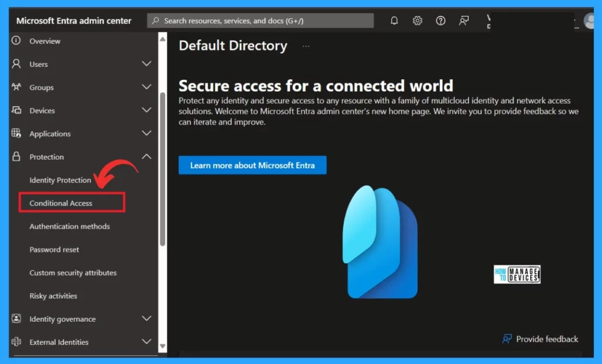The width and height of the screenshot is (602, 364).
Task: Click the Overview info icon
Action: coord(16,41)
